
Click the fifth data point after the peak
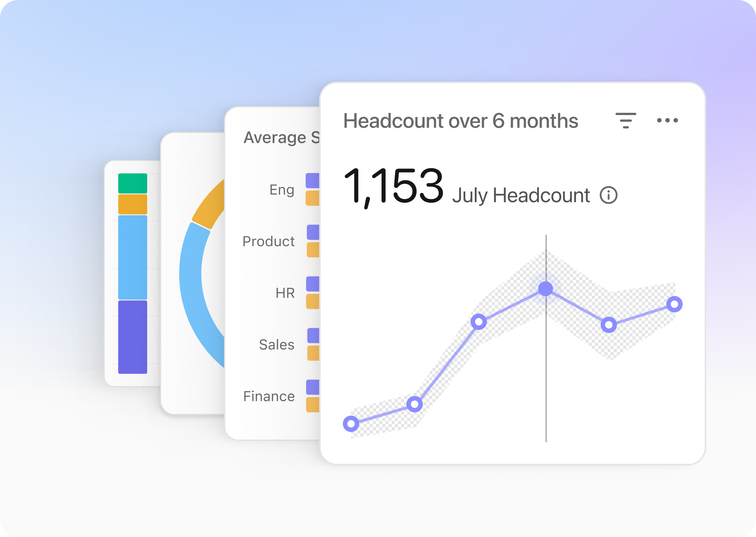pos(609,325)
